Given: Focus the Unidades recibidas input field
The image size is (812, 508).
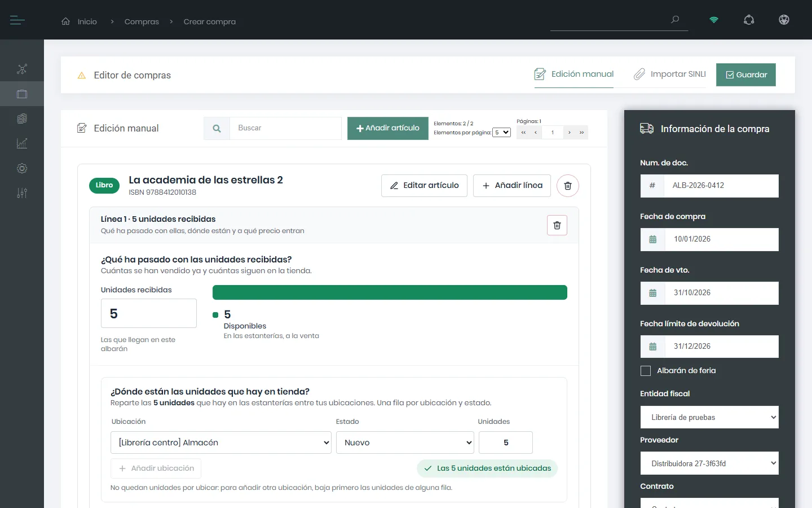Looking at the screenshot, I should (149, 313).
